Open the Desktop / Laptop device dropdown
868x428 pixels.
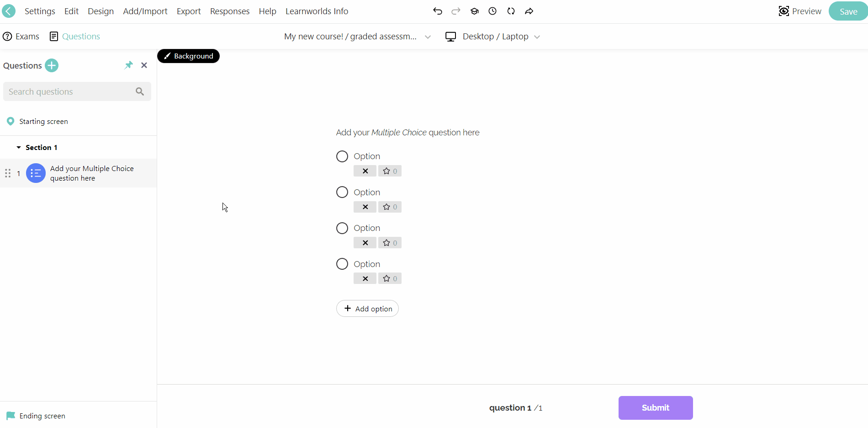[537, 37]
